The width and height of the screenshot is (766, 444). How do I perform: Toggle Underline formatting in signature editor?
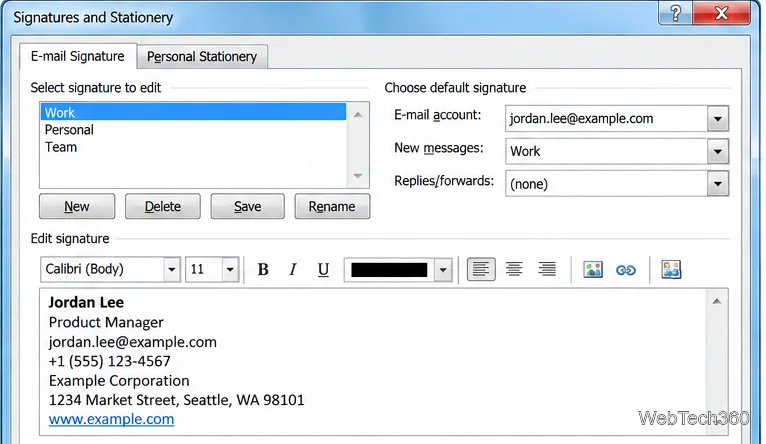pos(323,269)
